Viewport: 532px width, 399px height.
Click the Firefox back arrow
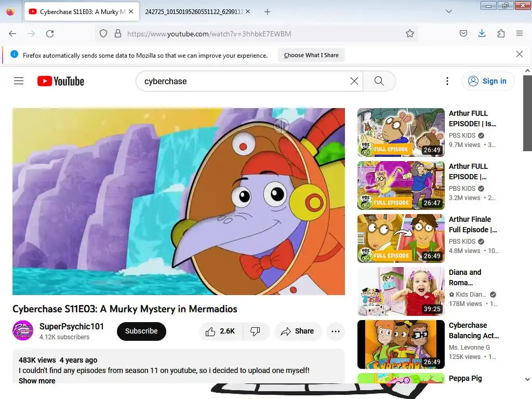pos(12,34)
